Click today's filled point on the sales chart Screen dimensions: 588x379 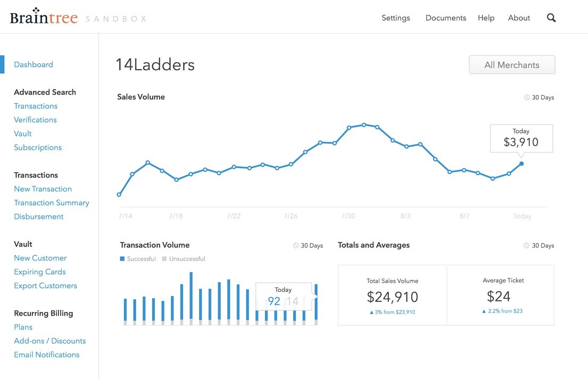521,164
